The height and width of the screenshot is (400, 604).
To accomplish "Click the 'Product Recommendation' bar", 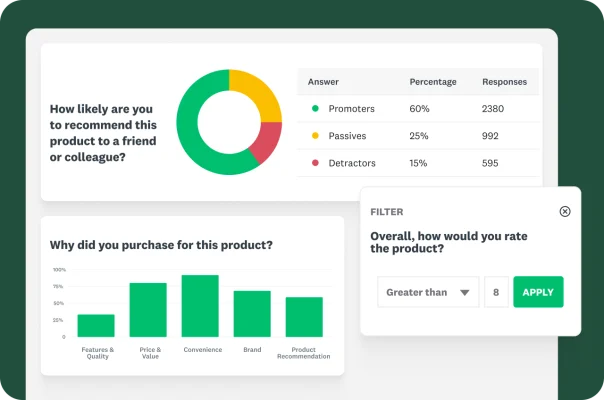I will click(304, 317).
